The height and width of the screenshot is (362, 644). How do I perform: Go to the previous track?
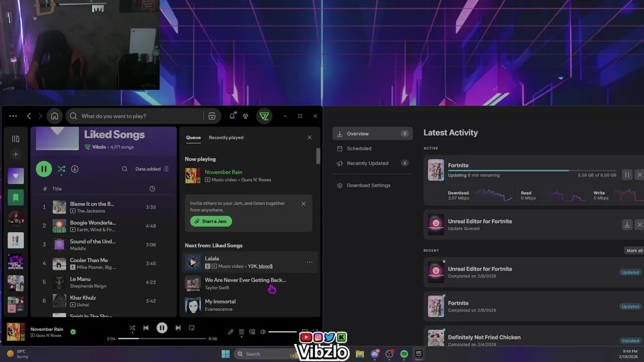[x=146, y=328]
